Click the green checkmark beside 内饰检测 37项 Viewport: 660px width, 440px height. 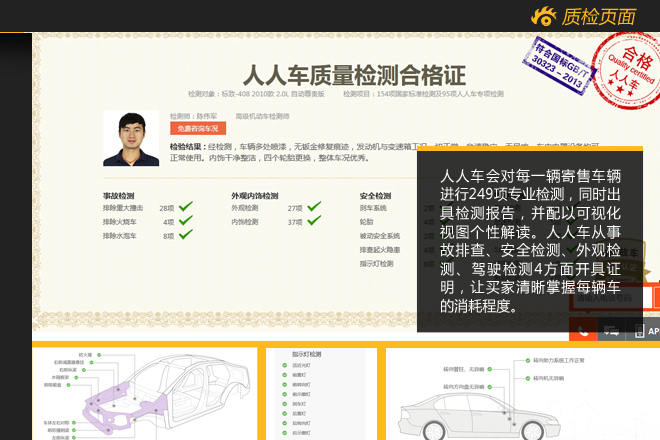pyautogui.click(x=314, y=220)
